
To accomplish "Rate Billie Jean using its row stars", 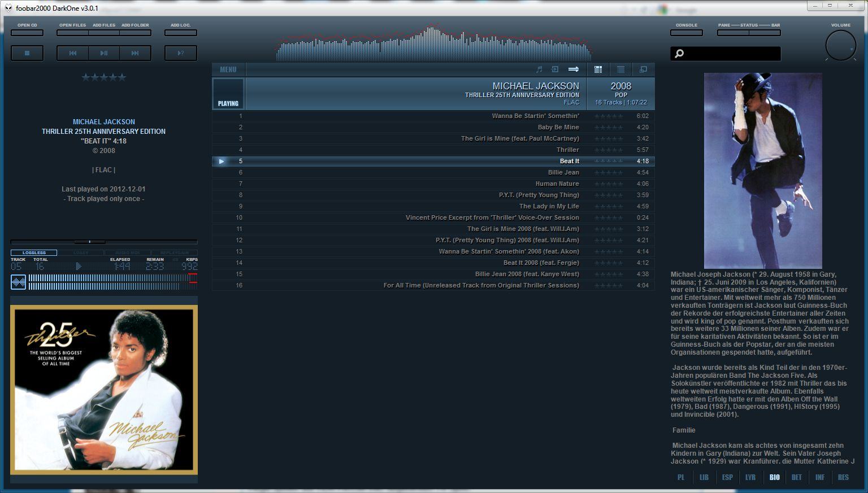I will pos(609,172).
